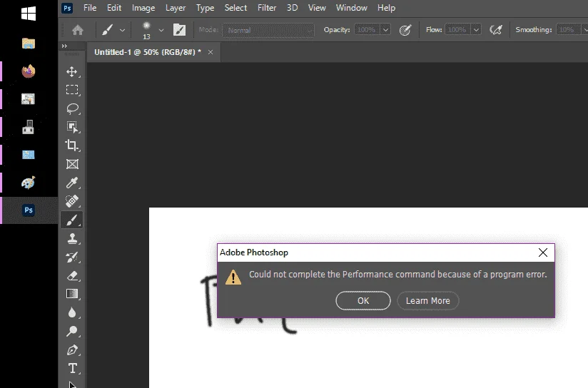Select the Move tool

(x=72, y=71)
